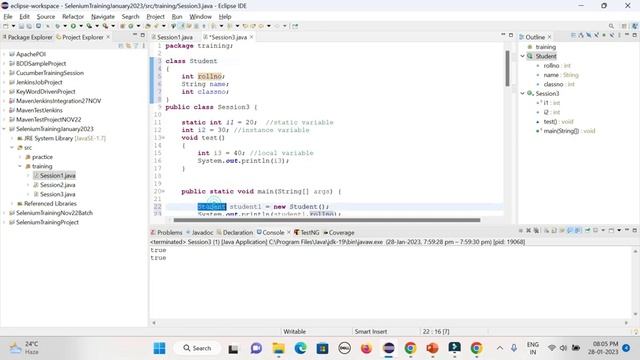640x360 pixels.
Task: Toggle Hide Non-Public Members in Outline toolbar
Action: (604, 36)
